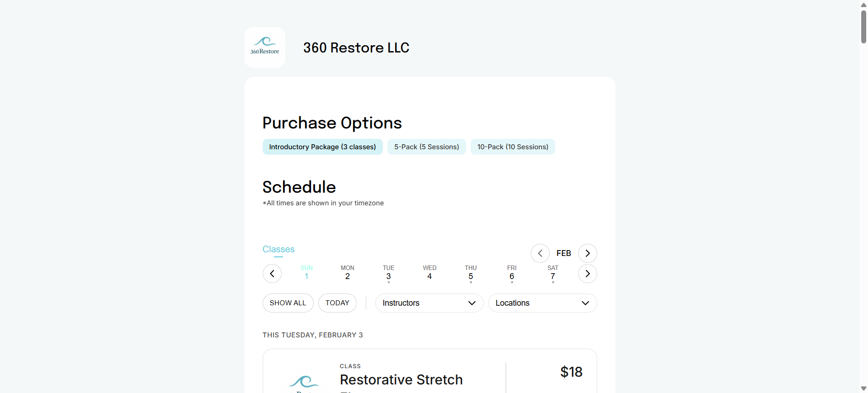Select Introductory Package (3 classes) option

323,147
